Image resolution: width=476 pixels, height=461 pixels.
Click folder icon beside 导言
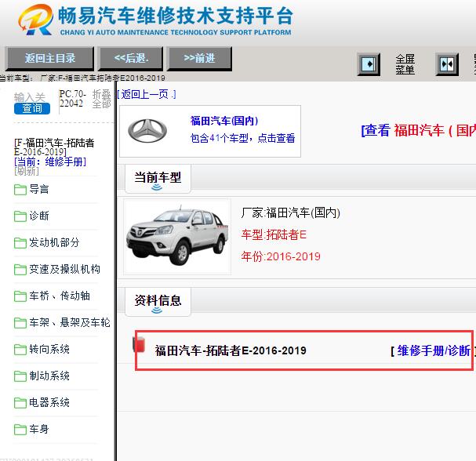click(x=20, y=190)
